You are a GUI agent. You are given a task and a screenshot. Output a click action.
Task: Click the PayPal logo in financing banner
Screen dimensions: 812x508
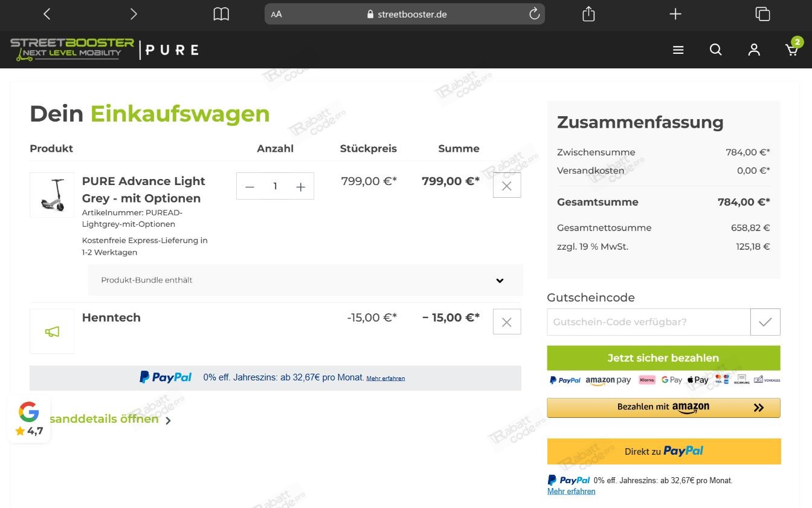tap(166, 377)
